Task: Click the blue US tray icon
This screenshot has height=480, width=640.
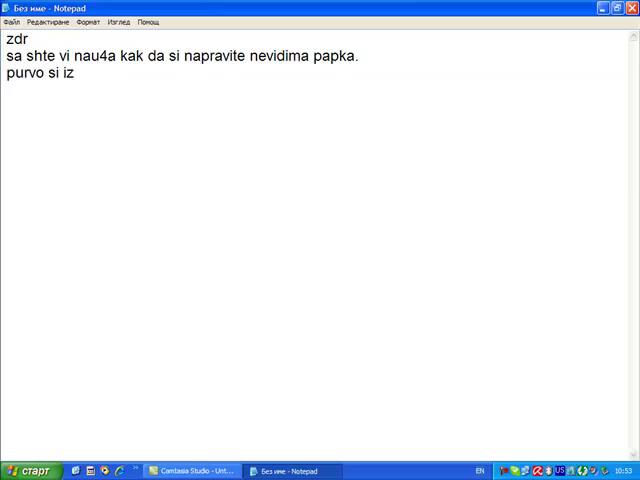Action: click(560, 471)
